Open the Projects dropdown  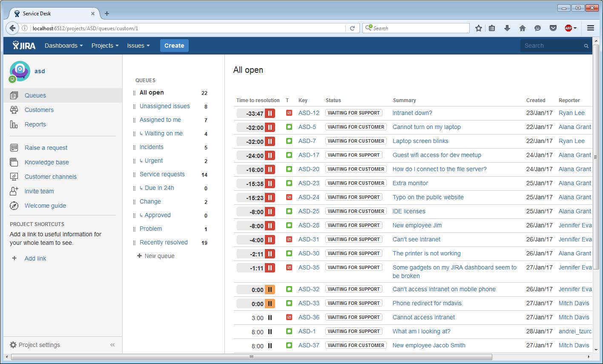104,46
